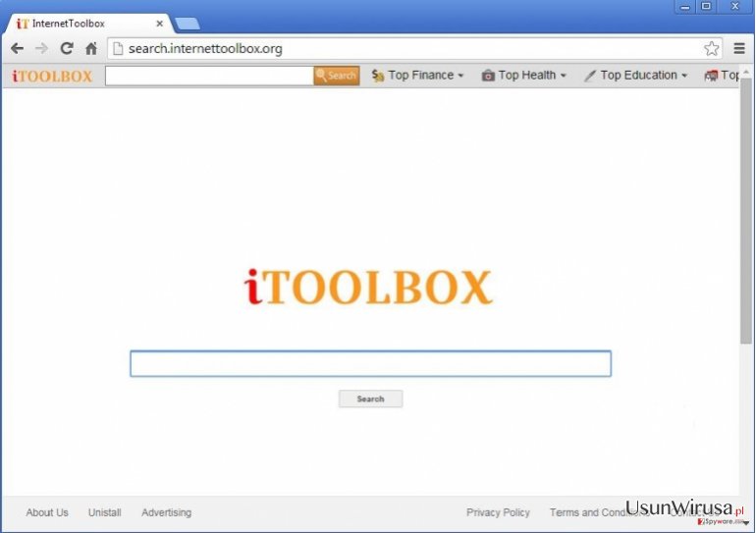Click the Top Health medical kit icon
The width and height of the screenshot is (756, 533).
click(488, 76)
